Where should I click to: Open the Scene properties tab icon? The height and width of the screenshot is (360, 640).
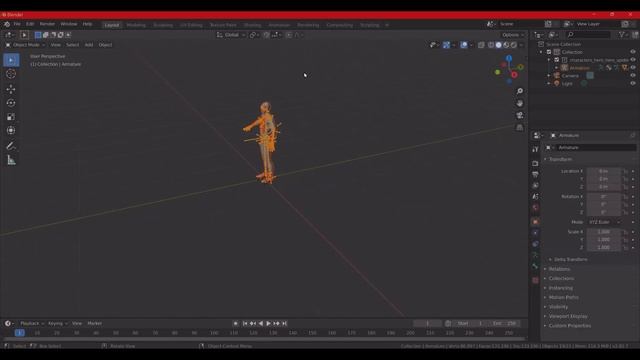click(x=536, y=196)
